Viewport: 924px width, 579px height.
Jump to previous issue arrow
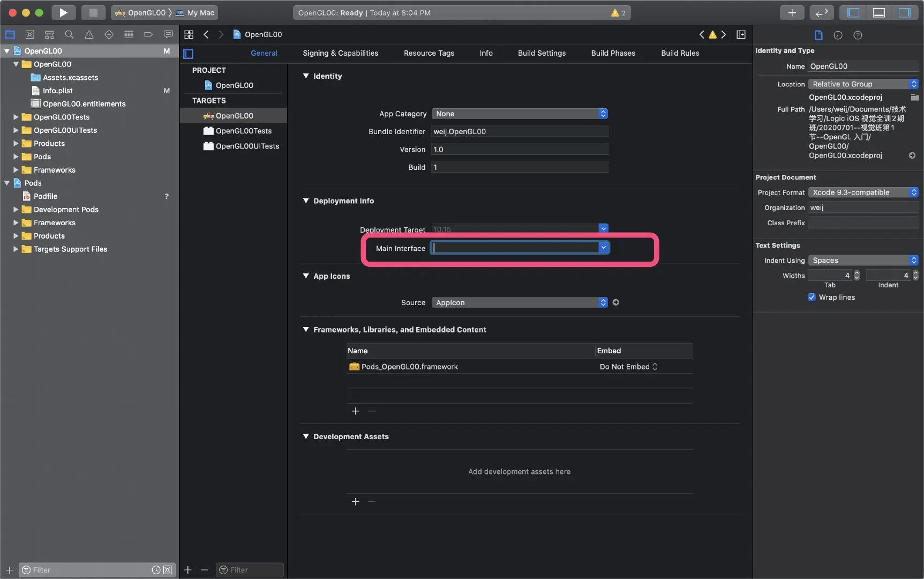pyautogui.click(x=702, y=34)
